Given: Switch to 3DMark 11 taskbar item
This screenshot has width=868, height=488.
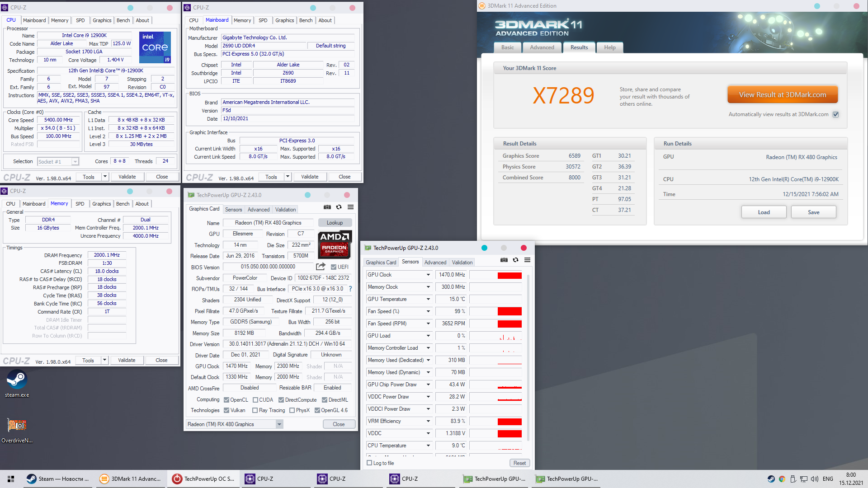Looking at the screenshot, I should click(130, 479).
